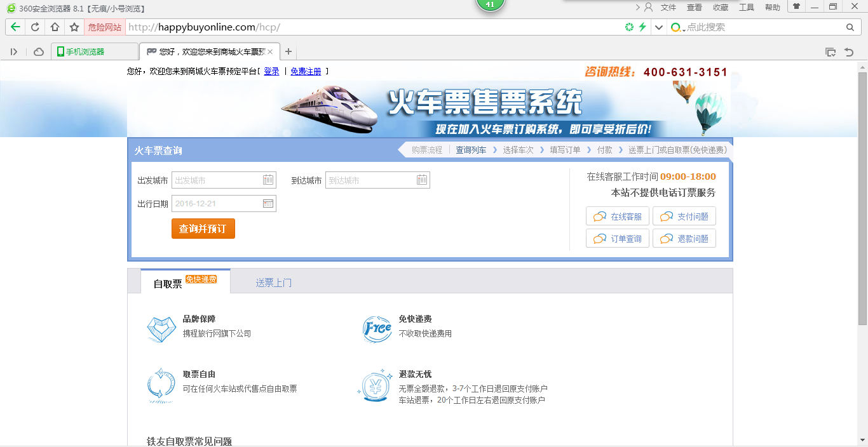Click the picker icon in 到达城市 field
Screen dimensions: 868x447
click(422, 180)
